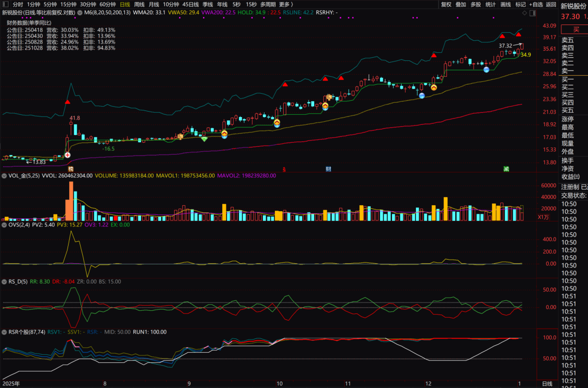This screenshot has height=388, width=588.
Task: Click the 榜 marker at chart bottom
Action: coord(70,169)
